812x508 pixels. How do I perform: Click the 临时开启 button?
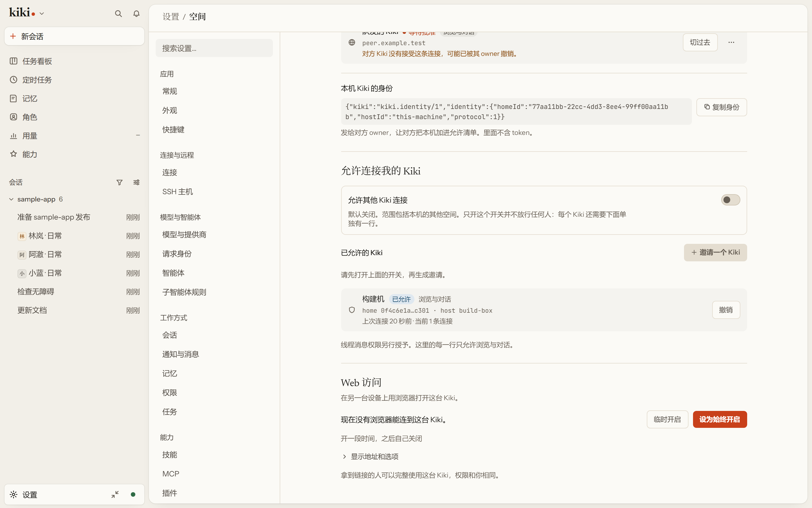click(667, 419)
